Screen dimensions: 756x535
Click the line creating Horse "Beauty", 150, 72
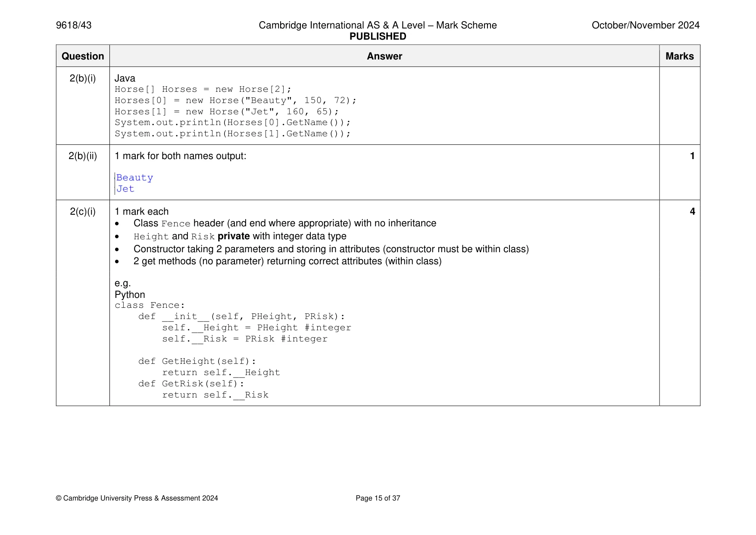[236, 100]
